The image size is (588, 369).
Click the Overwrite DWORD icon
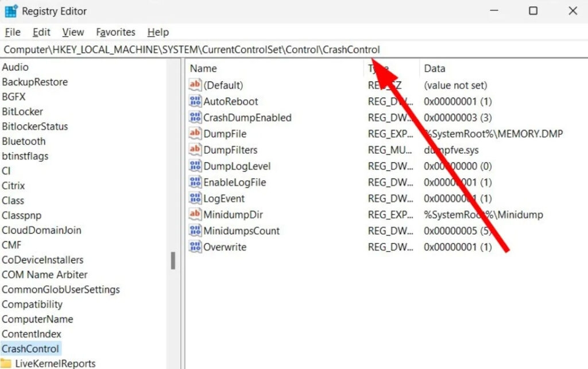click(195, 247)
